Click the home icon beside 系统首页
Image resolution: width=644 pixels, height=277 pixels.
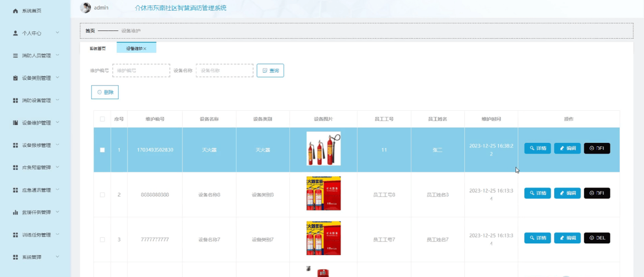(x=15, y=11)
